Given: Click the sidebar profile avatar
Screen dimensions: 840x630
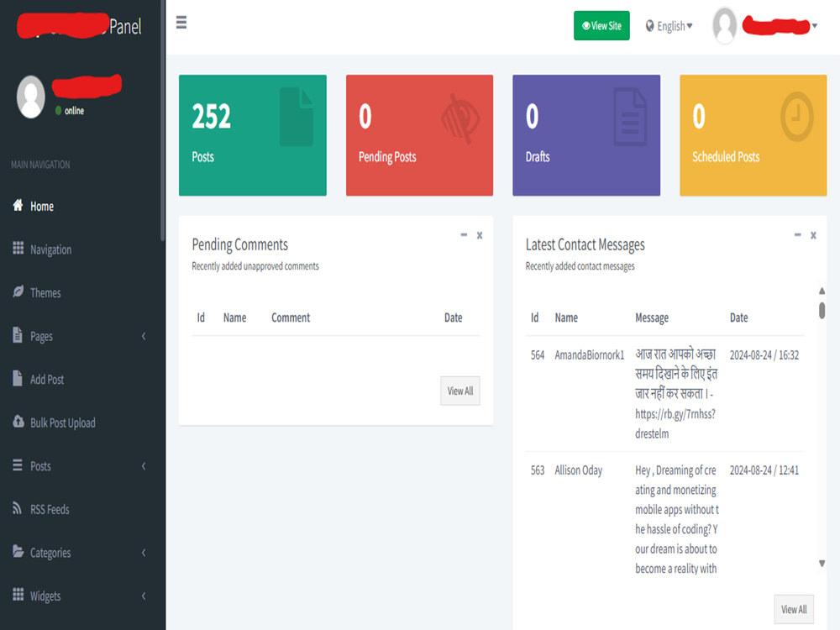Looking at the screenshot, I should click(x=30, y=97).
